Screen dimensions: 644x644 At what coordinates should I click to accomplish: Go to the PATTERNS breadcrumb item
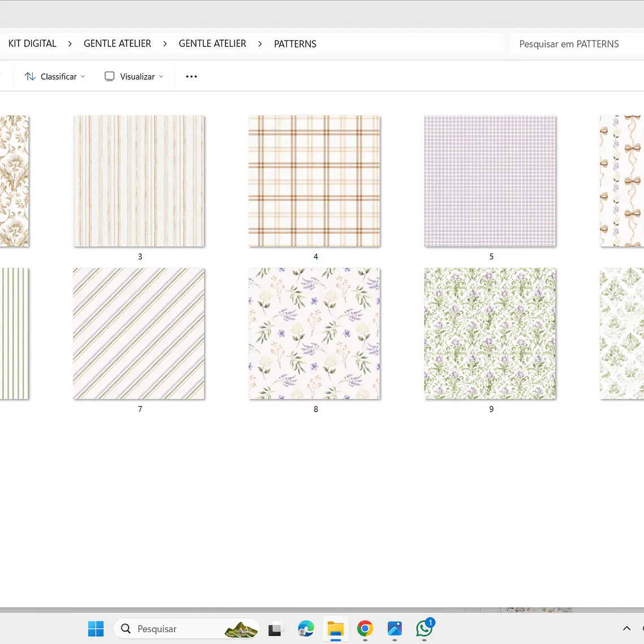tap(295, 43)
